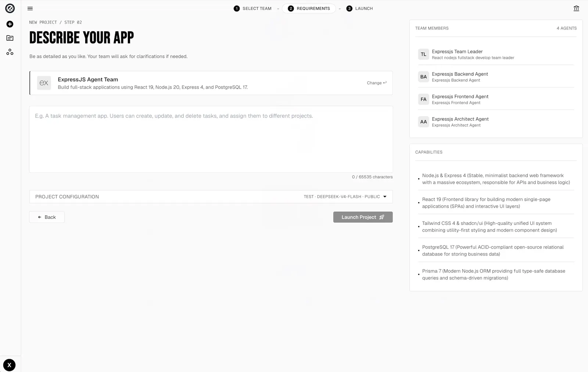The image size is (588, 372).
Task: Click 'CAPABILITIES' panel heading
Action: [x=429, y=152]
